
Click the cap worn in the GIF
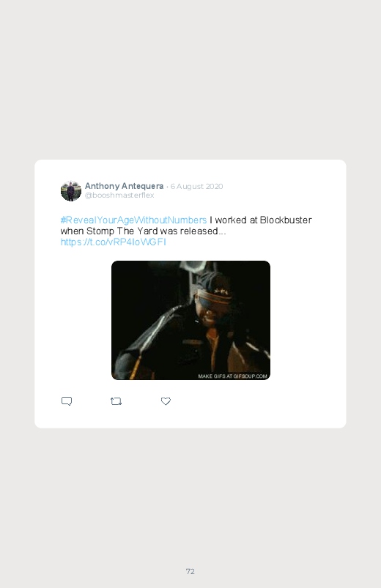click(x=214, y=287)
